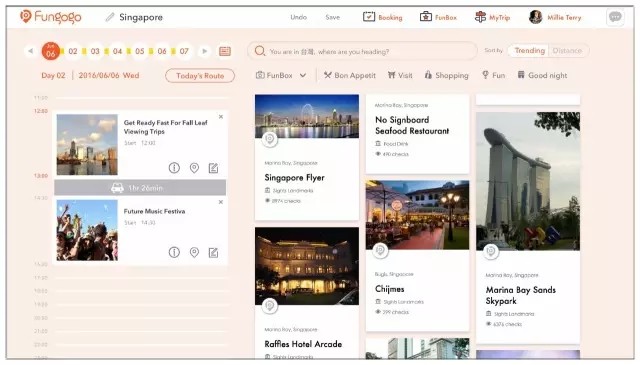The width and height of the screenshot is (640, 365).
Task: Click the Millie Terry profile avatar
Action: pyautogui.click(x=535, y=17)
